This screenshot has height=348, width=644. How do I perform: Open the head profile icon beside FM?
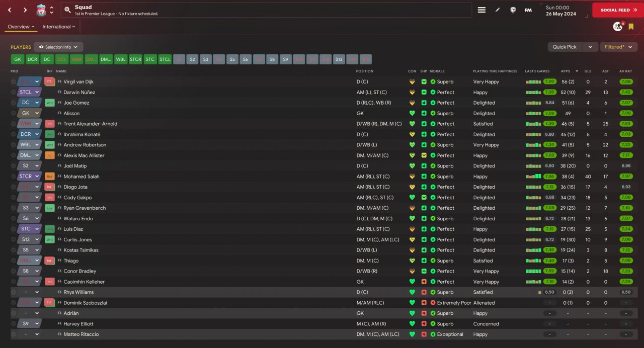pos(513,10)
